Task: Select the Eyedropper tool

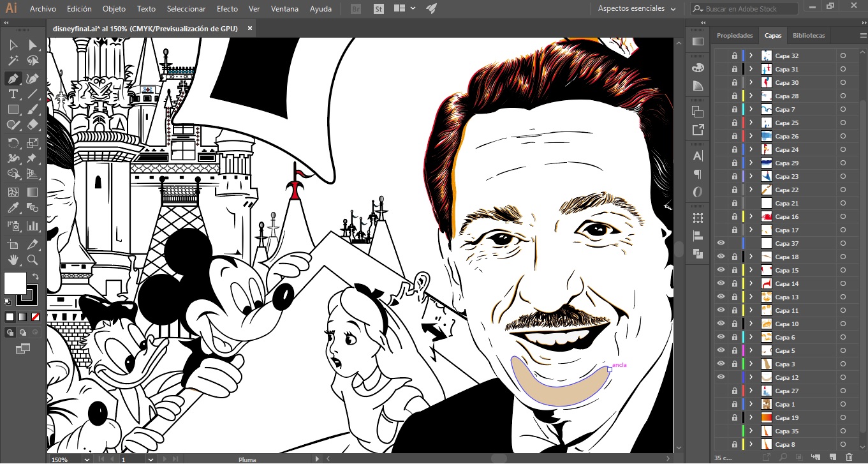Action: click(x=13, y=208)
